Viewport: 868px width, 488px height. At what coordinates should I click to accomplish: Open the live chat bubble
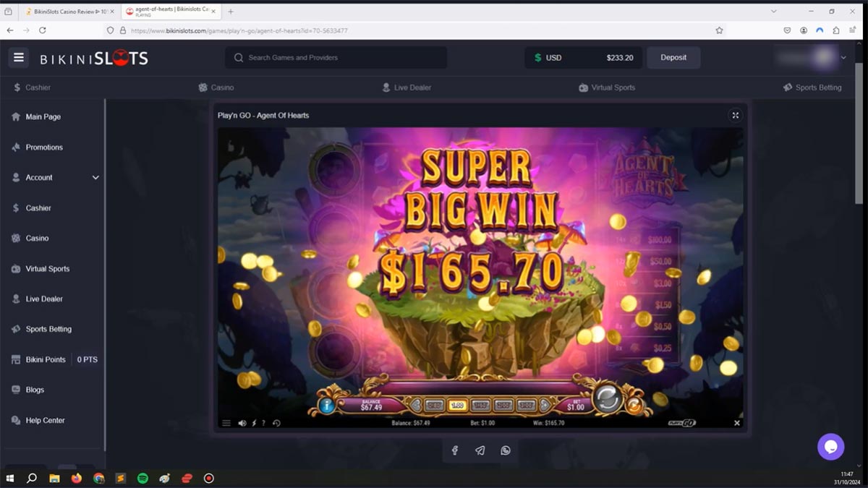[831, 447]
